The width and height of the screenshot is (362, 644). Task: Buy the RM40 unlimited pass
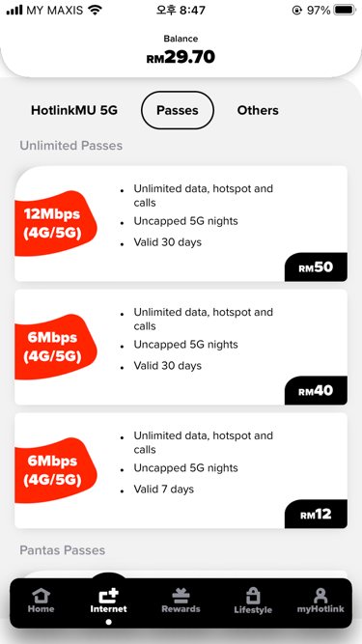pyautogui.click(x=316, y=391)
